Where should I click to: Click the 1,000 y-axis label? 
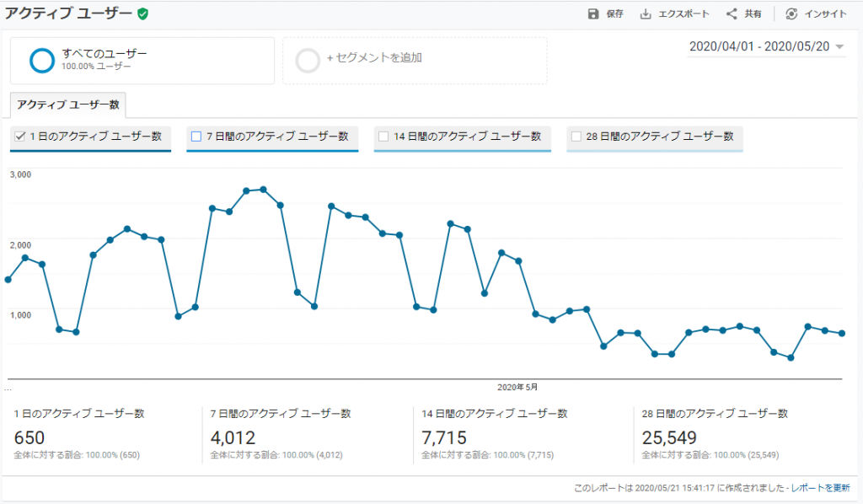coord(20,314)
